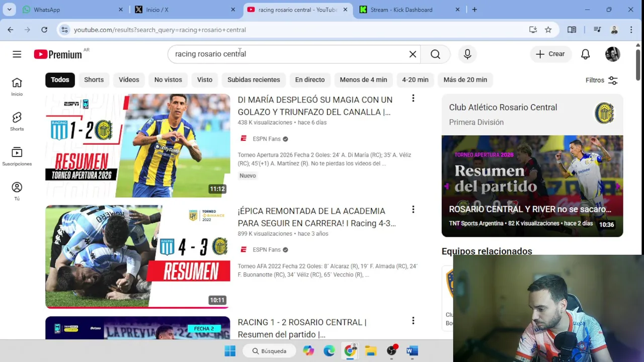Go to Inicio in the sidebar
This screenshot has width=644, height=362.
(17, 86)
